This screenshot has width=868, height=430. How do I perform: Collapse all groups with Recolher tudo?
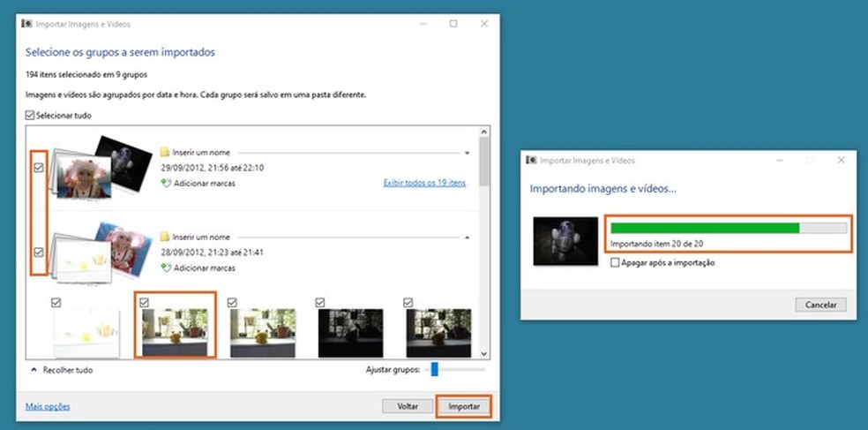tap(61, 370)
